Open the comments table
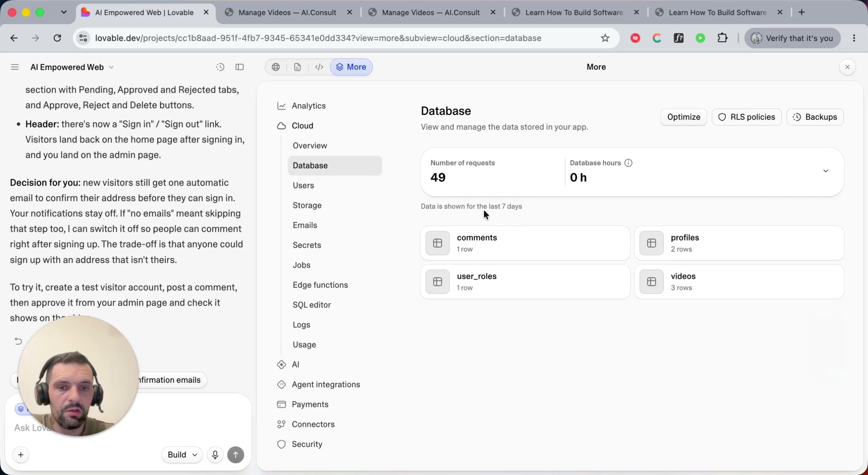 525,243
